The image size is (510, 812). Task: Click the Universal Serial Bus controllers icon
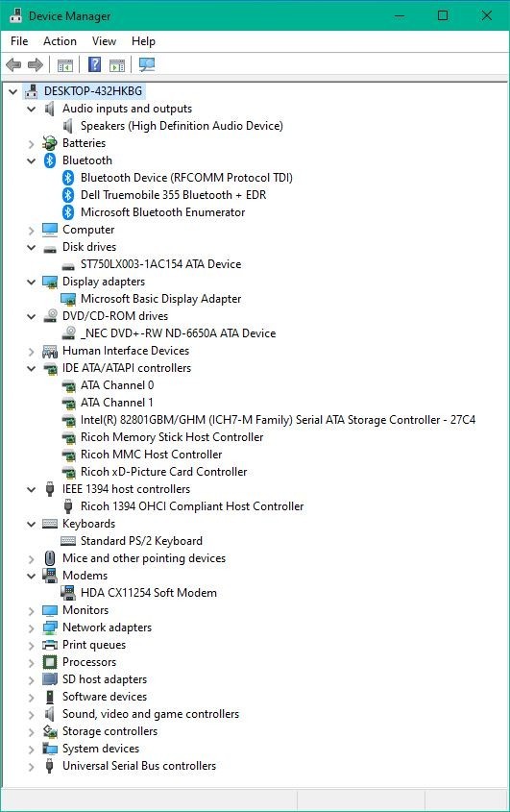[50, 765]
